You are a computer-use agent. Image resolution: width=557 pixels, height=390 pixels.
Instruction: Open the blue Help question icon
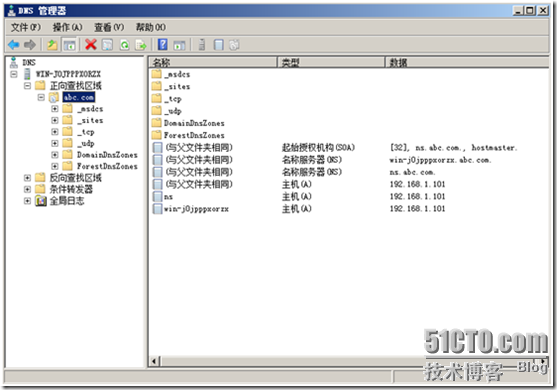tap(163, 44)
